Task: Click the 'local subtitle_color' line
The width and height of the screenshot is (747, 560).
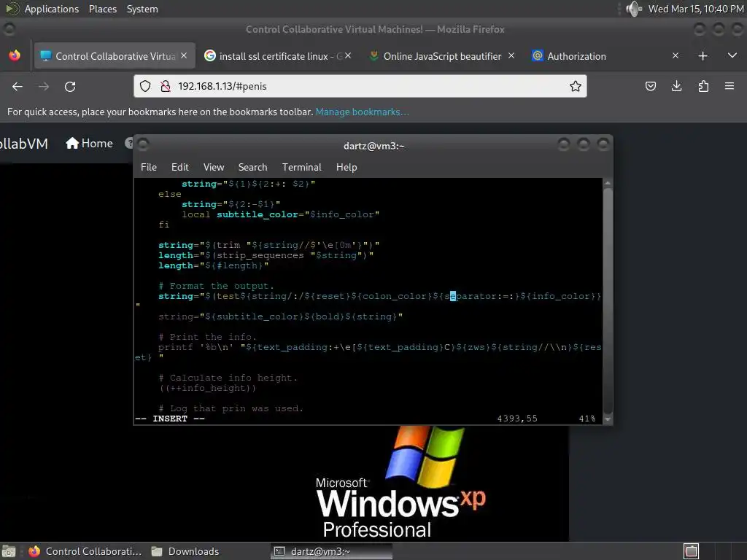Action: (281, 214)
